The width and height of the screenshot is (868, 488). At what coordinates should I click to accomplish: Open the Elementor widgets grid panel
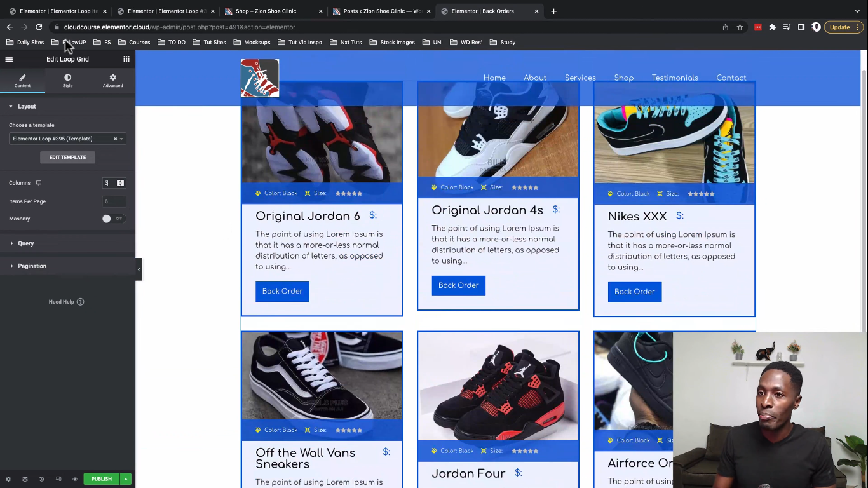coord(126,59)
